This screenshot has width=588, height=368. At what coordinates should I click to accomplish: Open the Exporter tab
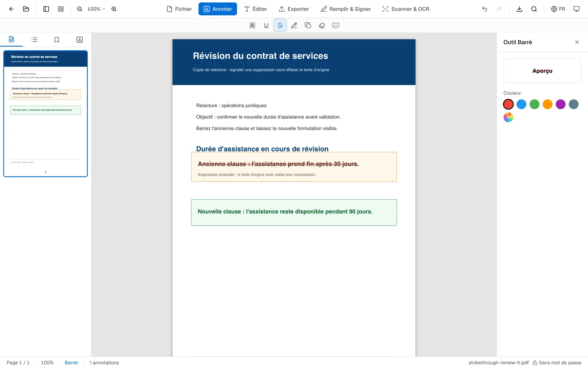pyautogui.click(x=294, y=9)
